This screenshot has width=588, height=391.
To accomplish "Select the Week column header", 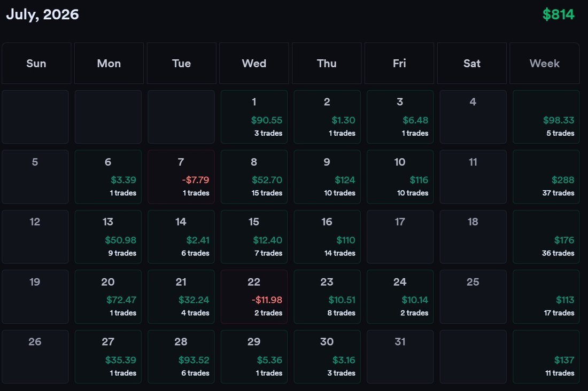I will pyautogui.click(x=545, y=63).
